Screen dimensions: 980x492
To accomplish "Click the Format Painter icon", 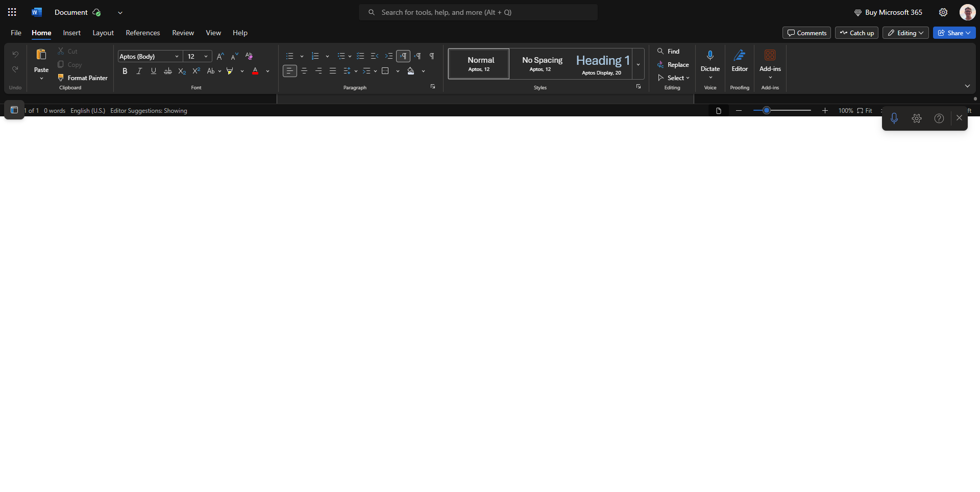I will [61, 78].
